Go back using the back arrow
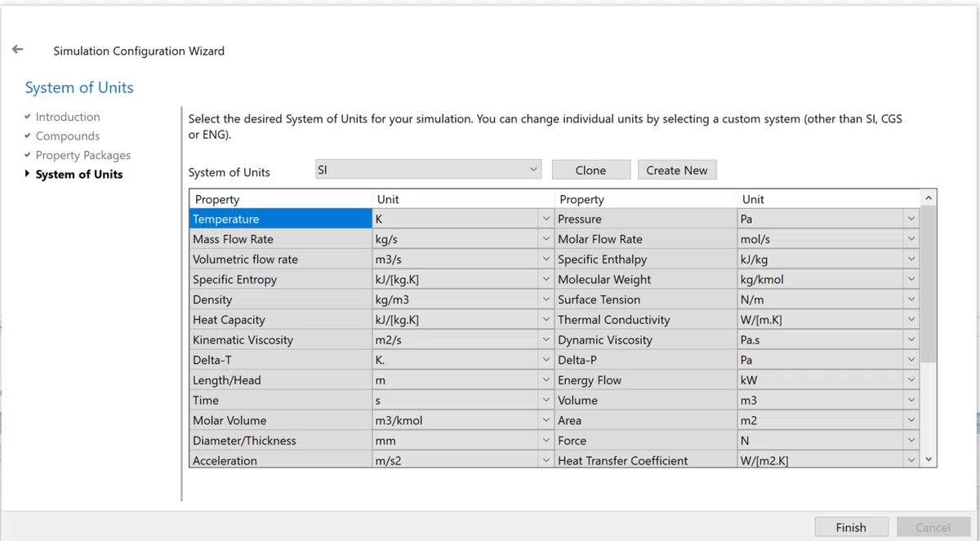This screenshot has height=541, width=980. coord(18,50)
